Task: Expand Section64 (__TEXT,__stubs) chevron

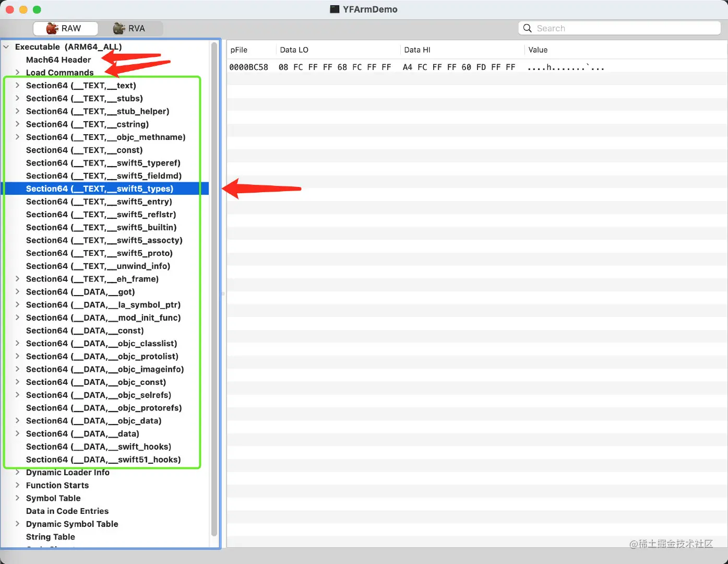Action: click(17, 98)
